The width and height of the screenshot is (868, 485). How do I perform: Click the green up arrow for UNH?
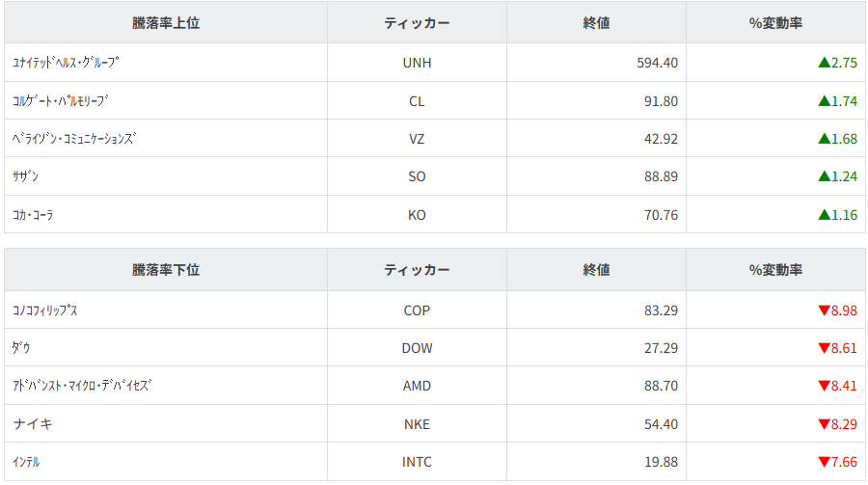tap(824, 63)
